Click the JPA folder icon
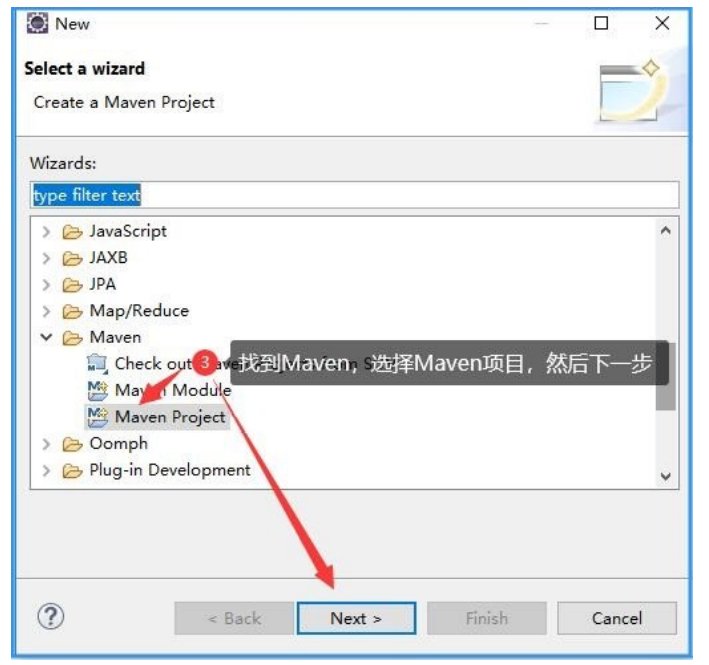This screenshot has height=665, width=709. (72, 285)
